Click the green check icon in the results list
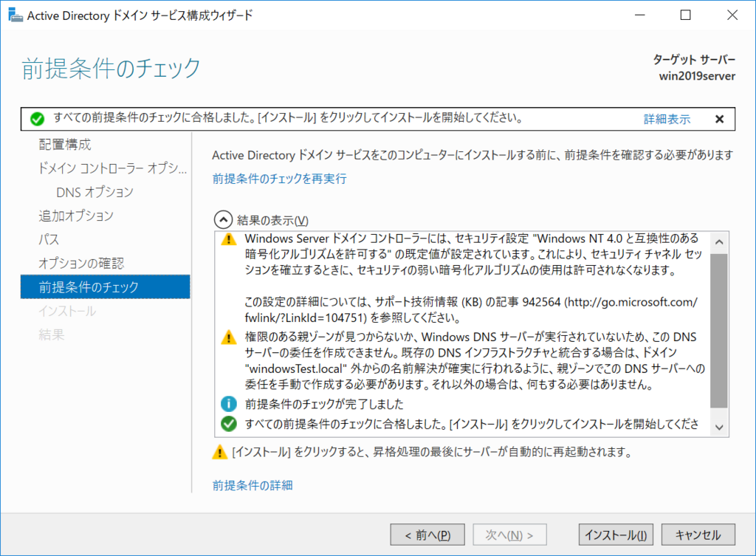756x556 pixels. point(229,424)
